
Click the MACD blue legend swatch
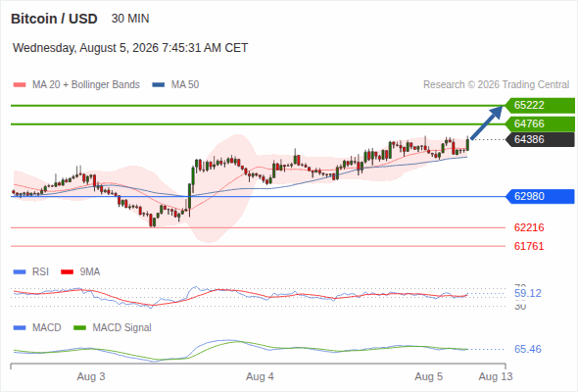20,328
